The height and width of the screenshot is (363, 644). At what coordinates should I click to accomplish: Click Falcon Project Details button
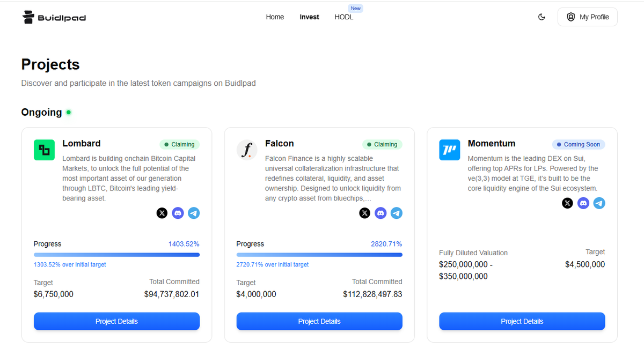coord(319,321)
